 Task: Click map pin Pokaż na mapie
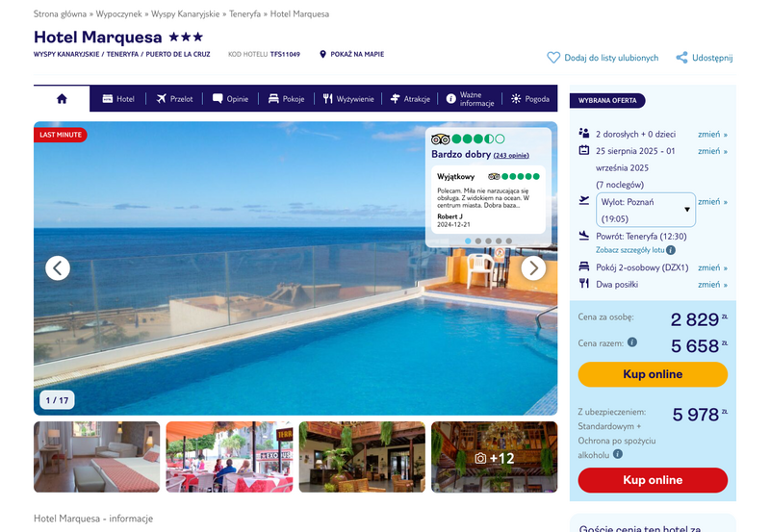[x=322, y=54]
